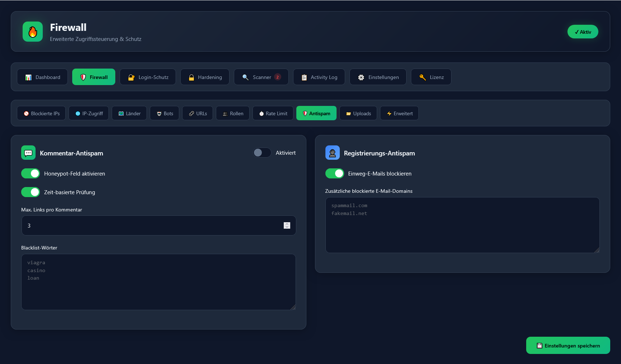Increase Max. Links pro Kommentar with the stepper
Image resolution: width=621 pixels, height=364 pixels.
287,224
